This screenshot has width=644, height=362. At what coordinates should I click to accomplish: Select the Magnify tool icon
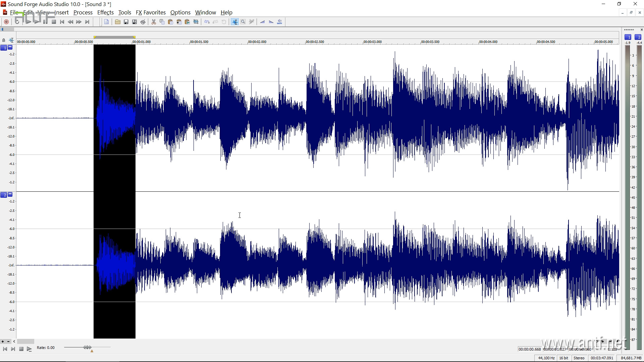[243, 22]
